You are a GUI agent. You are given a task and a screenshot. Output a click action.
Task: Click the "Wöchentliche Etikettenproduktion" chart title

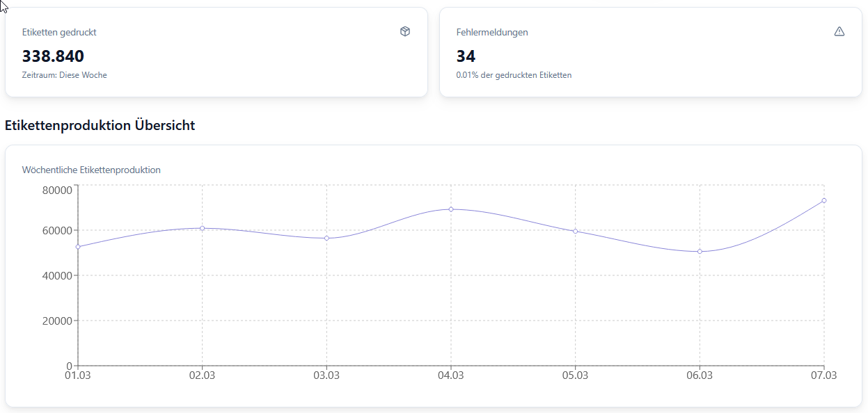[x=91, y=170]
